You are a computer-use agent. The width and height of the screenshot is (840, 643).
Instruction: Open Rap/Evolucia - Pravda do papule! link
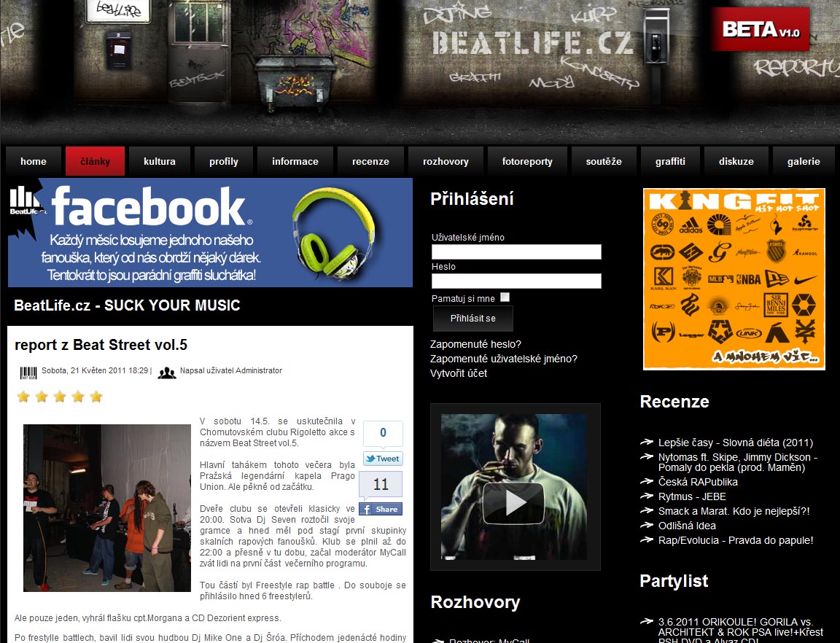(736, 540)
